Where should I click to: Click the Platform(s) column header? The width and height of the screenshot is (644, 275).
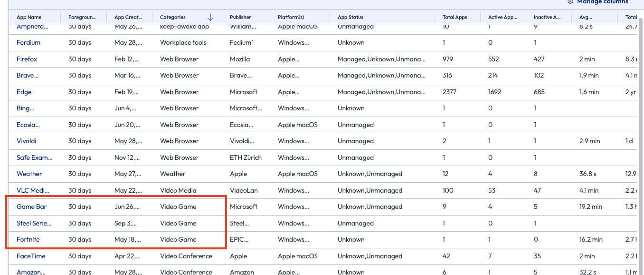click(291, 17)
